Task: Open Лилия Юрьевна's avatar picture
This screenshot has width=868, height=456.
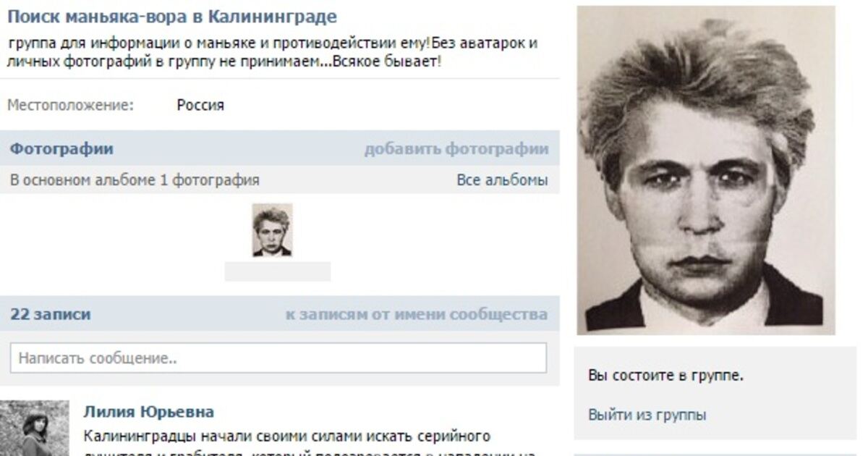Action: [x=35, y=428]
